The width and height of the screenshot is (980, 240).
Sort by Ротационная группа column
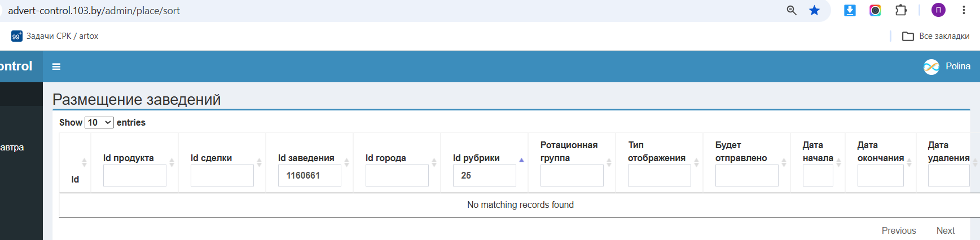pos(569,152)
